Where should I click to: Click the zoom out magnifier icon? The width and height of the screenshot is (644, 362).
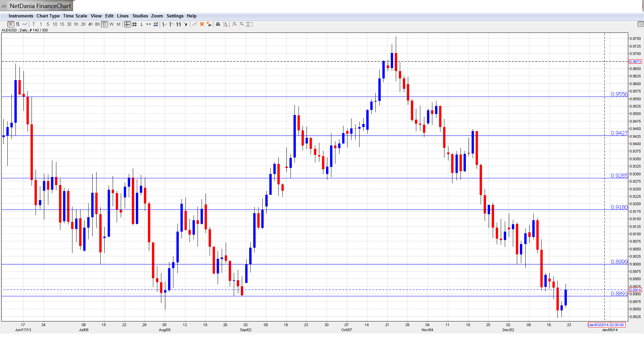pos(241,24)
